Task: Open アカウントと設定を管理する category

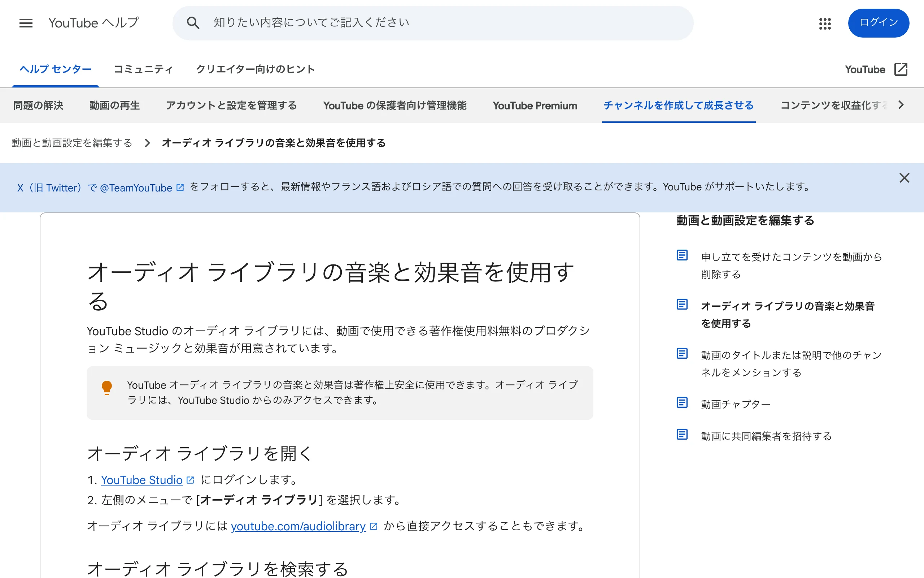Action: [231, 105]
